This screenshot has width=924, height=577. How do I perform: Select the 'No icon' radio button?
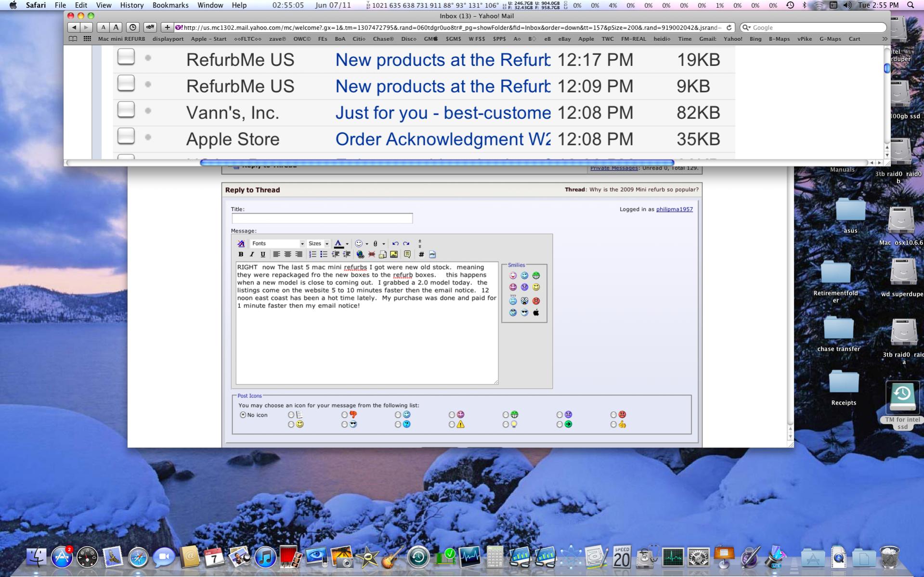coord(243,414)
